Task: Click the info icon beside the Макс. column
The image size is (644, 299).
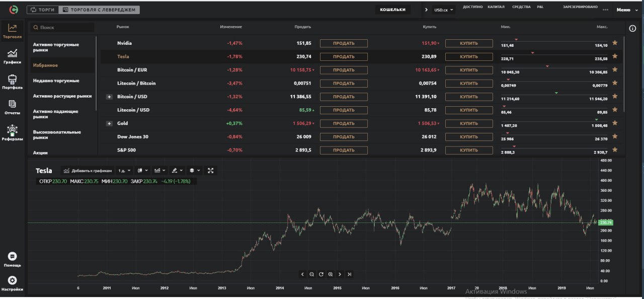Action: point(632,29)
